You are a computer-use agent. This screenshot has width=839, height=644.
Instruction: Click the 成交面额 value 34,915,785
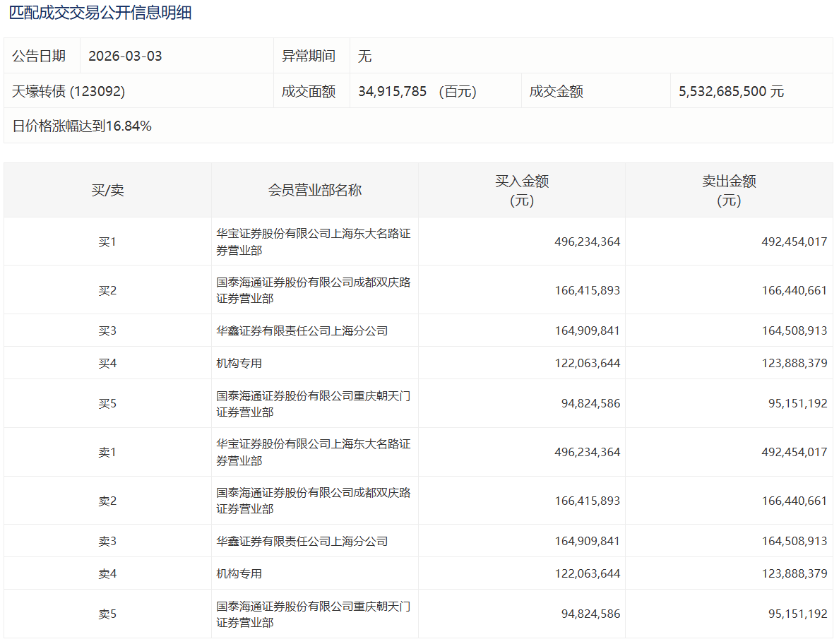(392, 91)
